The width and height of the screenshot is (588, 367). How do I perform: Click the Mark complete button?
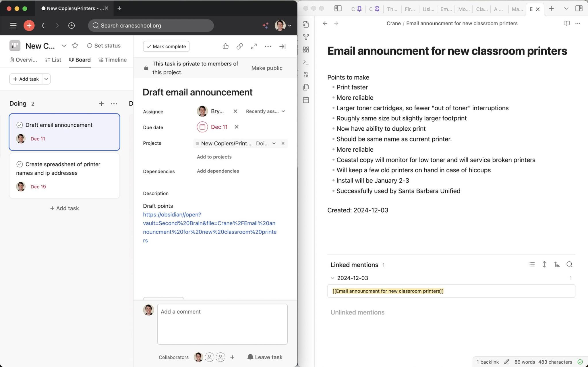[x=166, y=46]
